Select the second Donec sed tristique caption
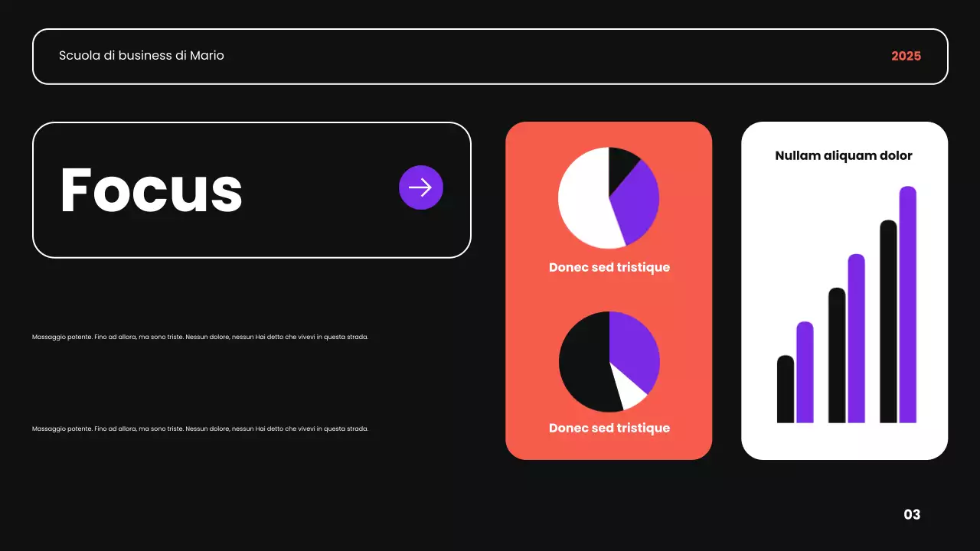 click(609, 428)
